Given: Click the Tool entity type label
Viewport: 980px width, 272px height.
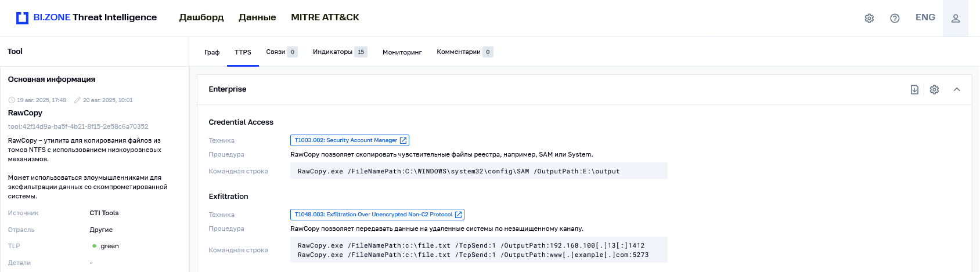Looking at the screenshot, I should 15,52.
